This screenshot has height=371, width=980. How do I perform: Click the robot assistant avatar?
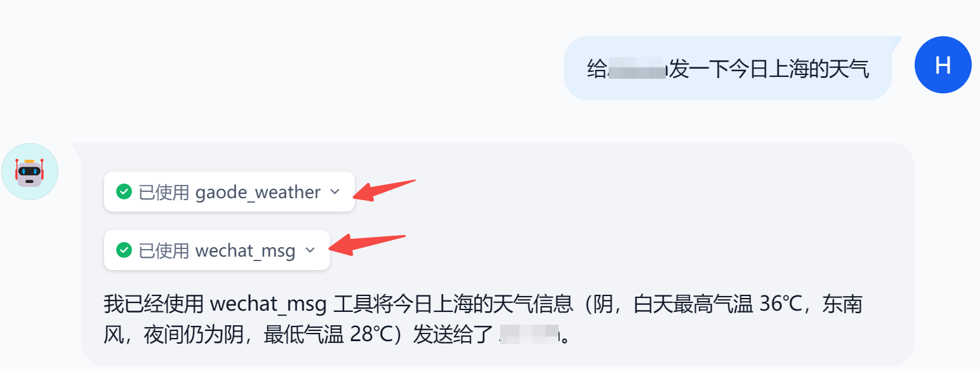tap(30, 172)
